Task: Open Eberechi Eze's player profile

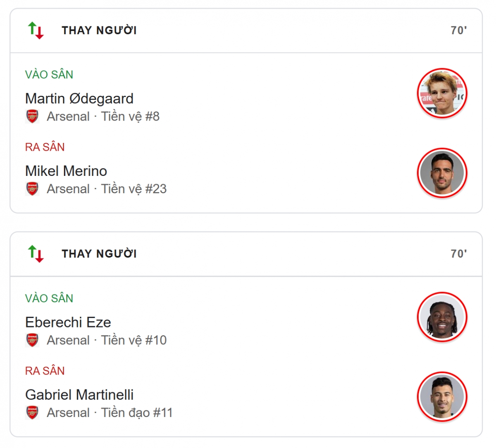Action: 68,322
